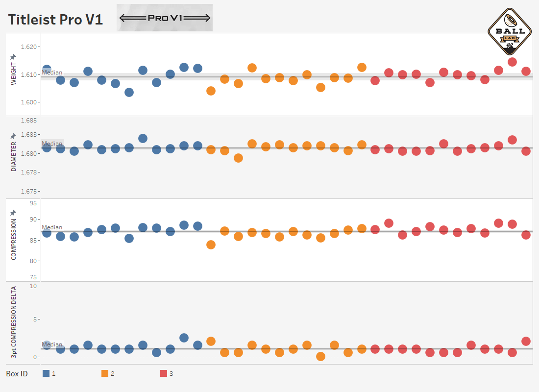Click the Median label in the DIAMETER chart
Screen dimensions: 539x392
click(52, 144)
